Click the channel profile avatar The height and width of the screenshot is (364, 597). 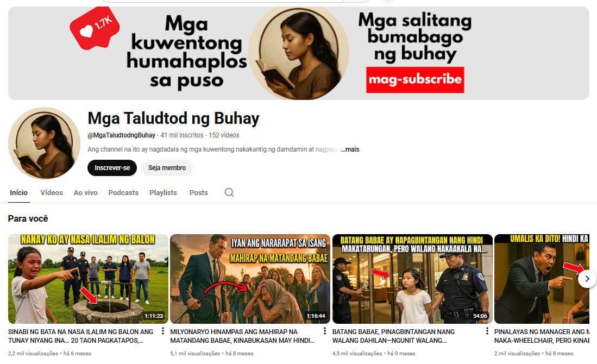pyautogui.click(x=44, y=143)
